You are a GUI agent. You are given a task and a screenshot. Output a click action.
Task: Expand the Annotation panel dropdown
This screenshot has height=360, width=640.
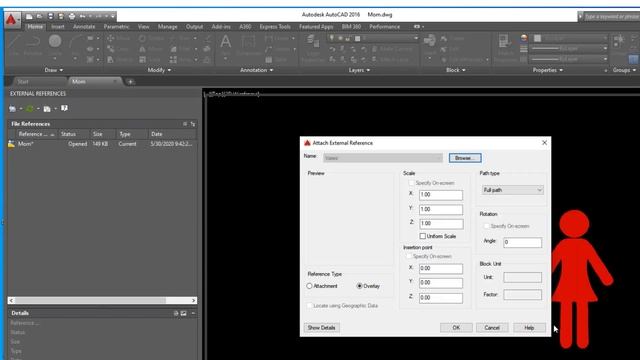[x=256, y=70]
